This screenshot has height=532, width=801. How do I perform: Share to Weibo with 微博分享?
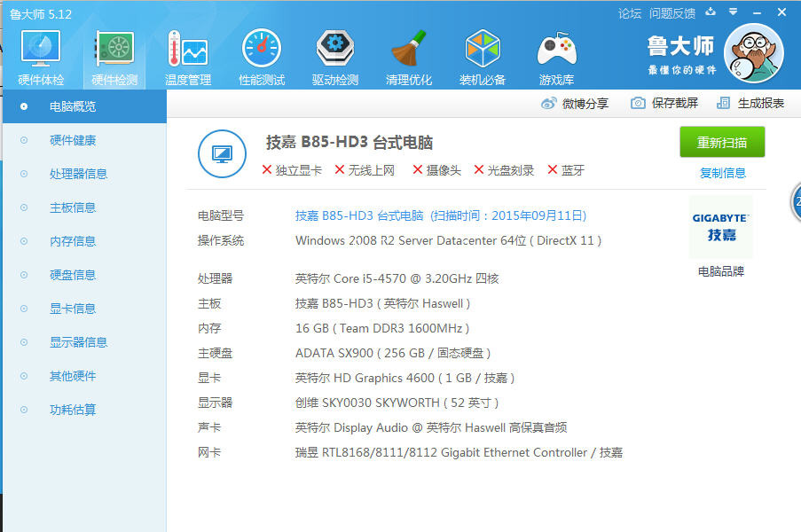tap(575, 104)
